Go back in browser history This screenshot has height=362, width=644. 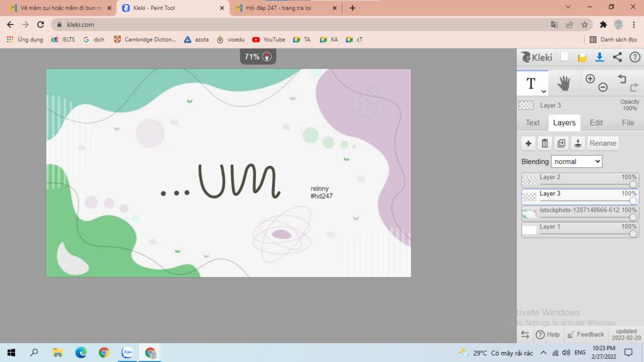click(x=10, y=25)
